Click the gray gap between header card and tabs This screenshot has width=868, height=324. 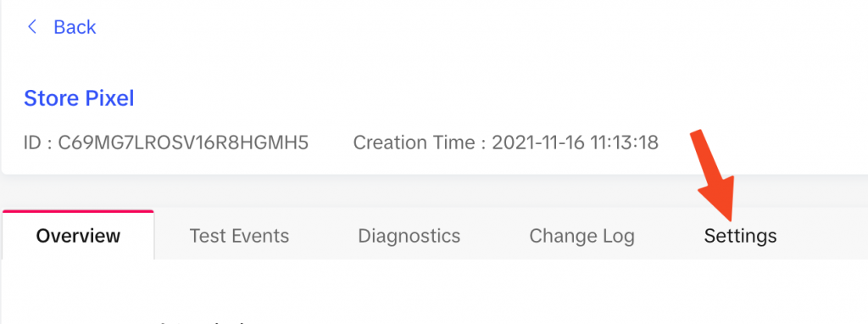pyautogui.click(x=434, y=191)
